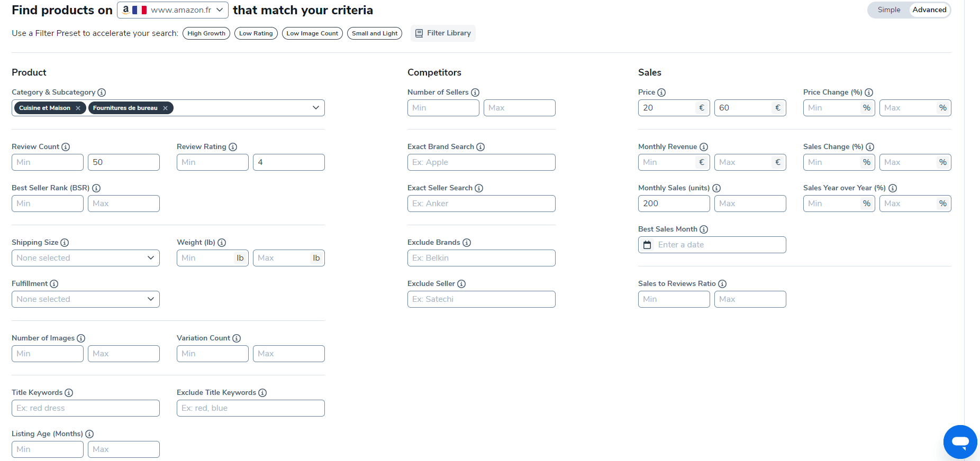Open the Filter Library
Image resolution: width=980 pixels, height=461 pixels.
point(443,33)
